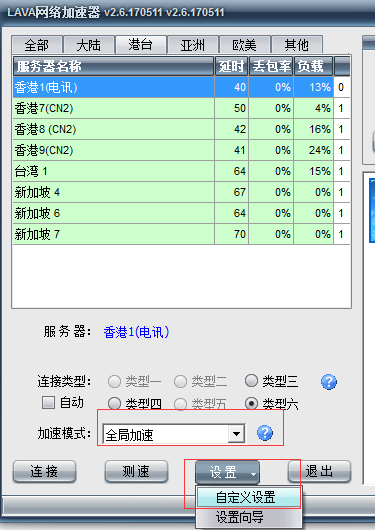Click the 连接 button
Image resolution: width=375 pixels, height=530 pixels.
click(44, 472)
